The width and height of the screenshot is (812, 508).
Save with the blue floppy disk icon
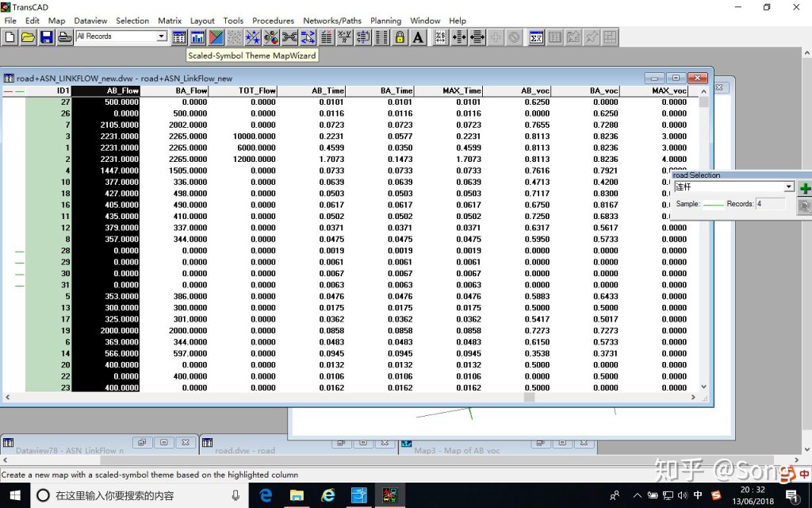click(47, 37)
